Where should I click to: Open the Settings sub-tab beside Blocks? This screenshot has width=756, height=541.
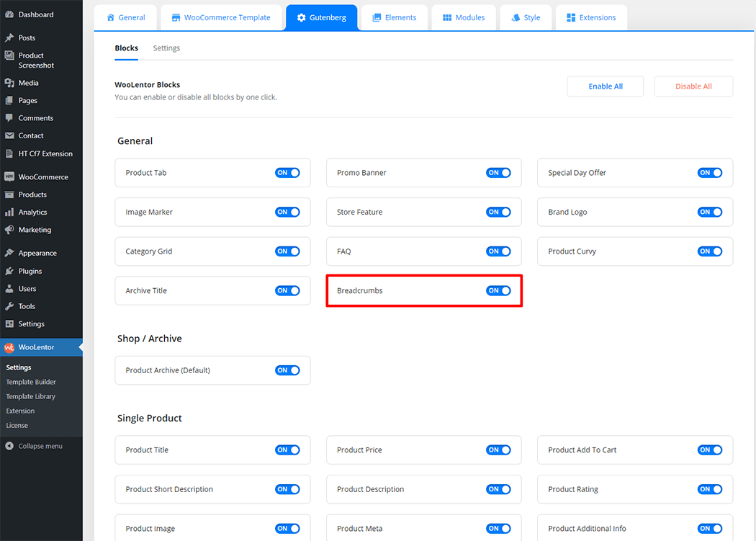point(166,48)
